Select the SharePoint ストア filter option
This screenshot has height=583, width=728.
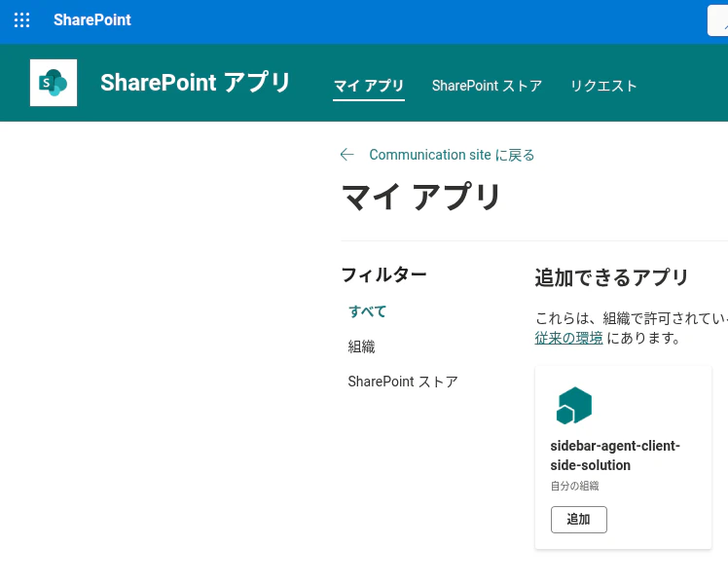pos(403,382)
